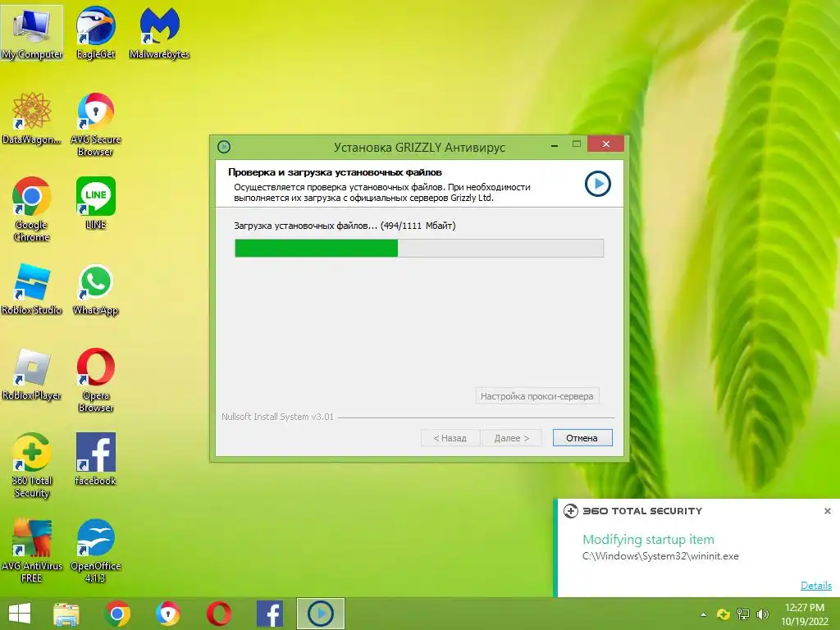Click the 360 notification plus logo
The width and height of the screenshot is (840, 630).
click(x=571, y=511)
